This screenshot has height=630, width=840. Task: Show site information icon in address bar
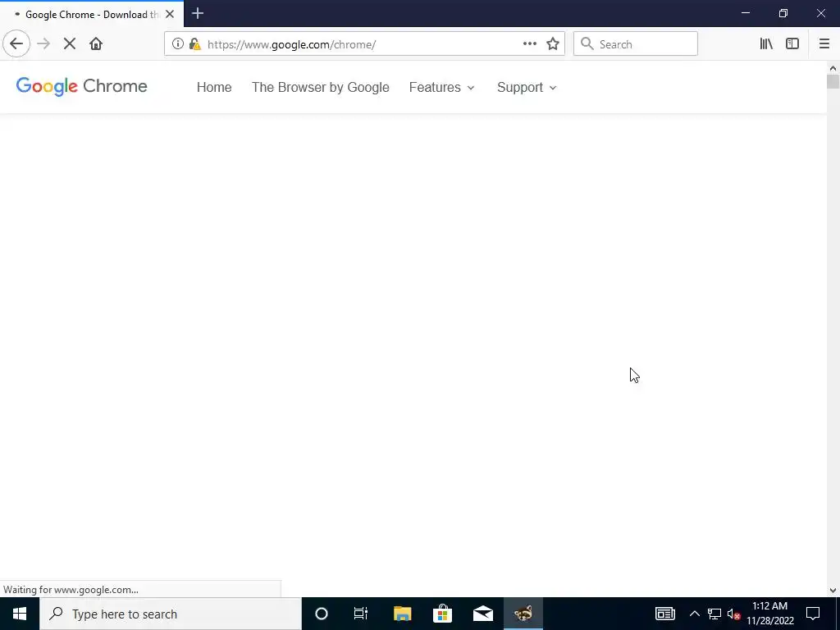(178, 44)
